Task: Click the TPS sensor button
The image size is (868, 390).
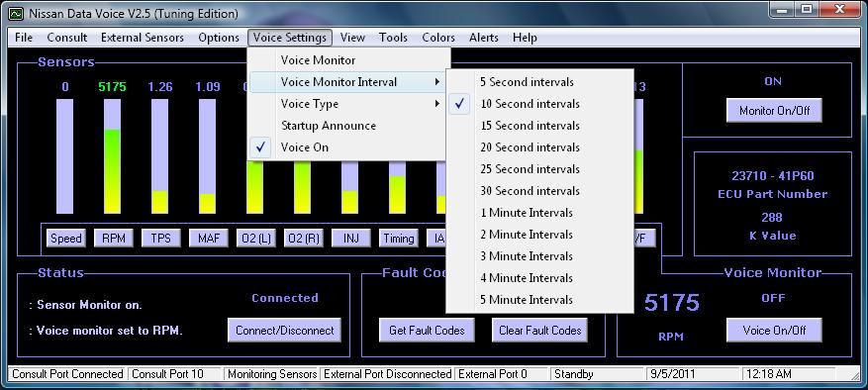Action: click(161, 239)
